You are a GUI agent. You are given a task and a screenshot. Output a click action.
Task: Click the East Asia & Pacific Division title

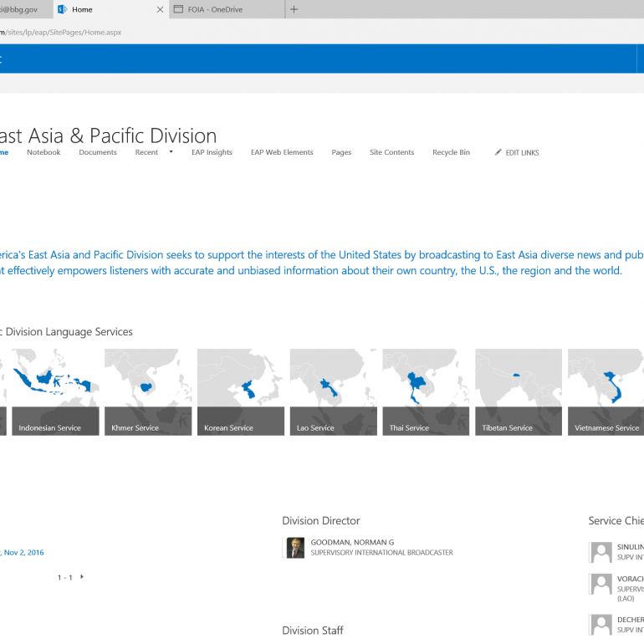(x=109, y=136)
